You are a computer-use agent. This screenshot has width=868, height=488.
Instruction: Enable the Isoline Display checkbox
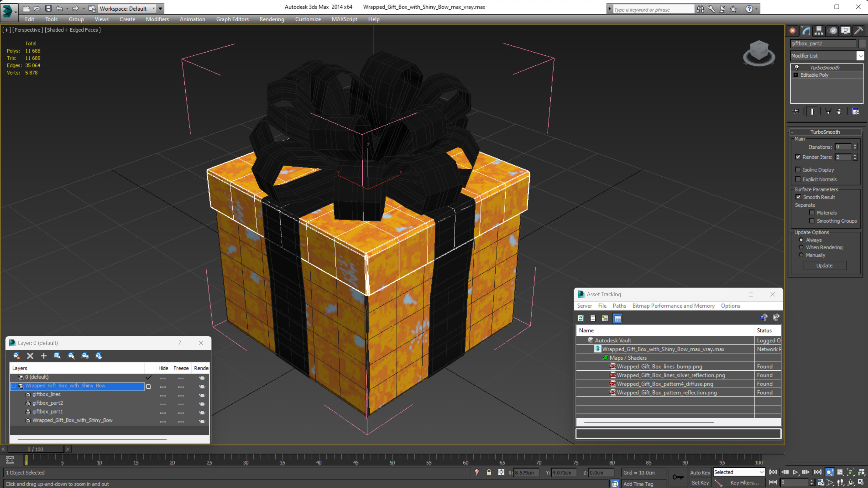pos(798,170)
